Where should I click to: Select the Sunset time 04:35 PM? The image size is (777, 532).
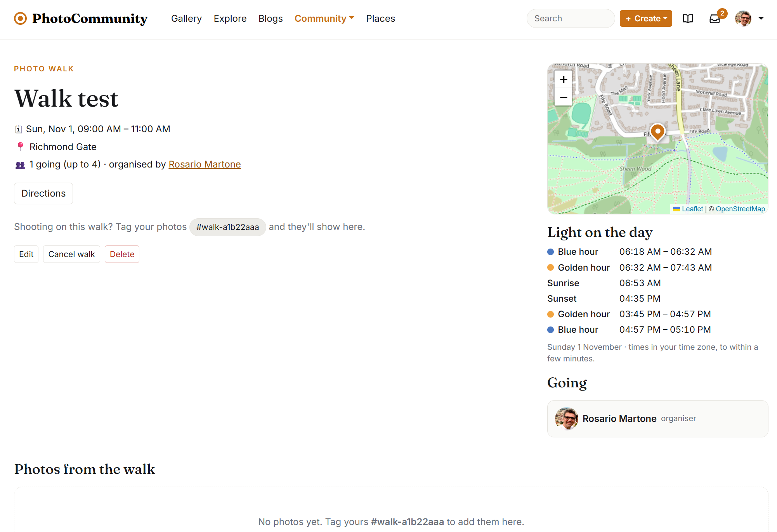(x=640, y=299)
